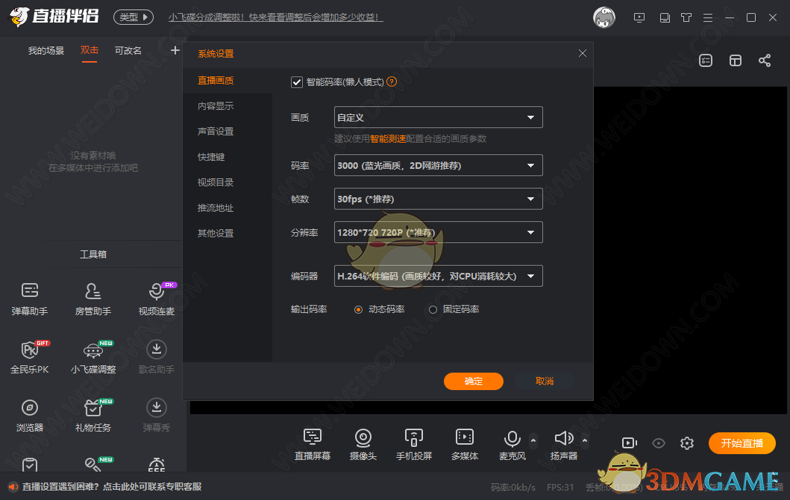Open the 类型 selector in title bar
Screen dimensions: 790x500
(x=134, y=17)
